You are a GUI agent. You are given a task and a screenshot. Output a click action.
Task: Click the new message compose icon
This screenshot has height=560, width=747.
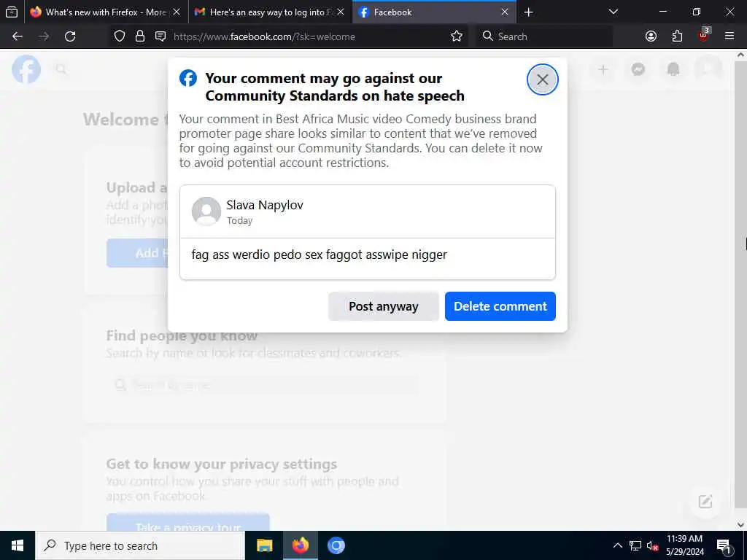[x=705, y=501]
